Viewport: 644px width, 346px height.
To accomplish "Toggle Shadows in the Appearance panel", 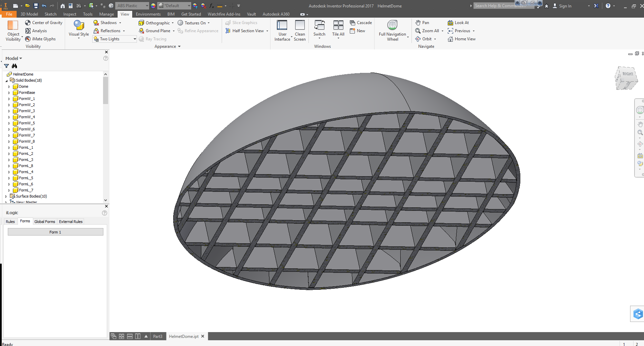I will pyautogui.click(x=105, y=23).
